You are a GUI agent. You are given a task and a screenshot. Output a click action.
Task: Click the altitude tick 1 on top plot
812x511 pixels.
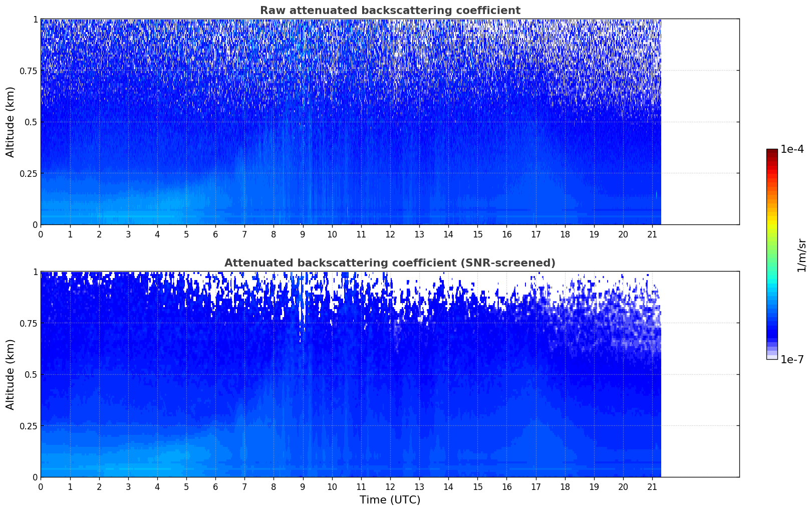point(35,20)
